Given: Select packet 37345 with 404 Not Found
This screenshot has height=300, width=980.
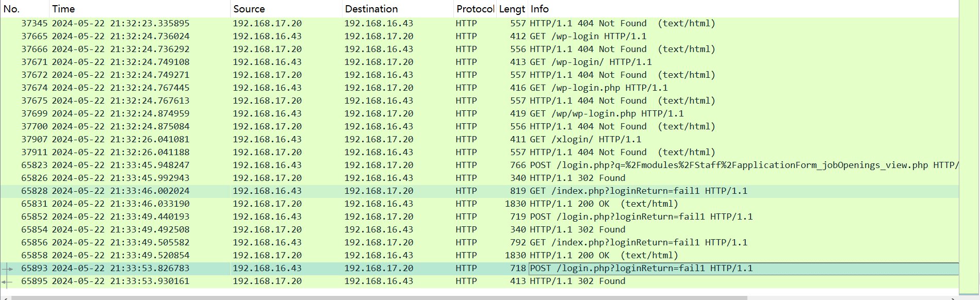Looking at the screenshot, I should click(361, 23).
